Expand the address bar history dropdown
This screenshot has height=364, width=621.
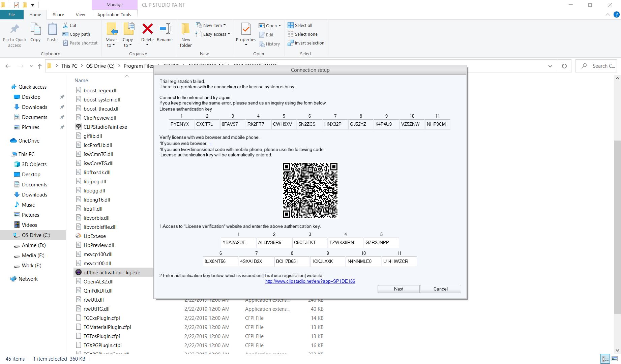(550, 66)
